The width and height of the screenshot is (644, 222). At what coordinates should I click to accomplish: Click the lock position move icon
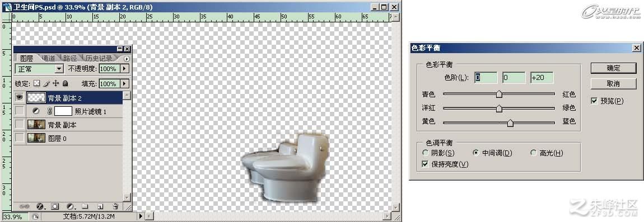pos(56,83)
